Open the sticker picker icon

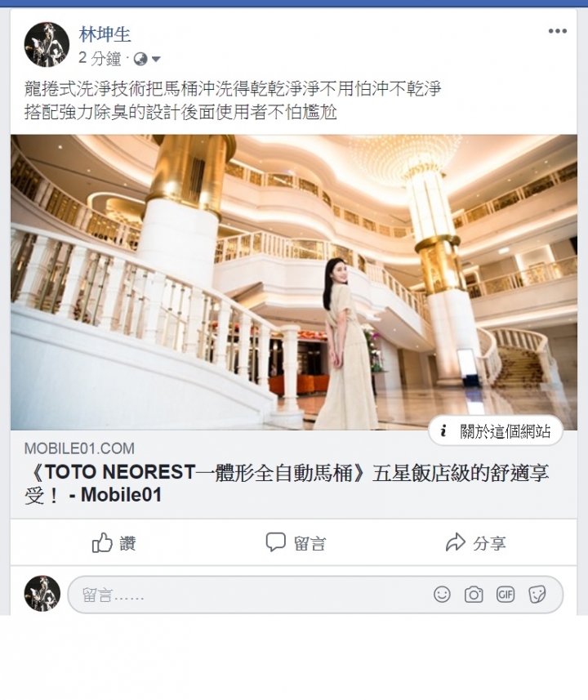tap(537, 595)
